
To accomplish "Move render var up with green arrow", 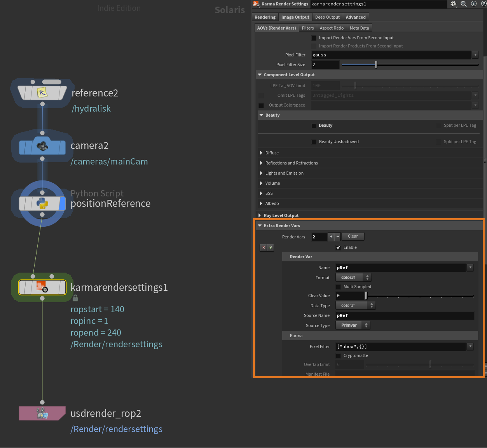I will (x=271, y=247).
